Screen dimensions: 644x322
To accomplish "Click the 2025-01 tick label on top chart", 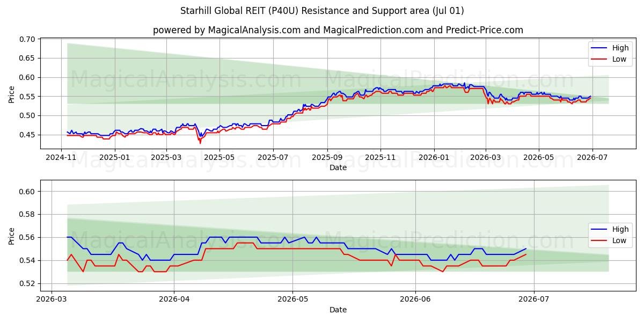I will 114,157.
